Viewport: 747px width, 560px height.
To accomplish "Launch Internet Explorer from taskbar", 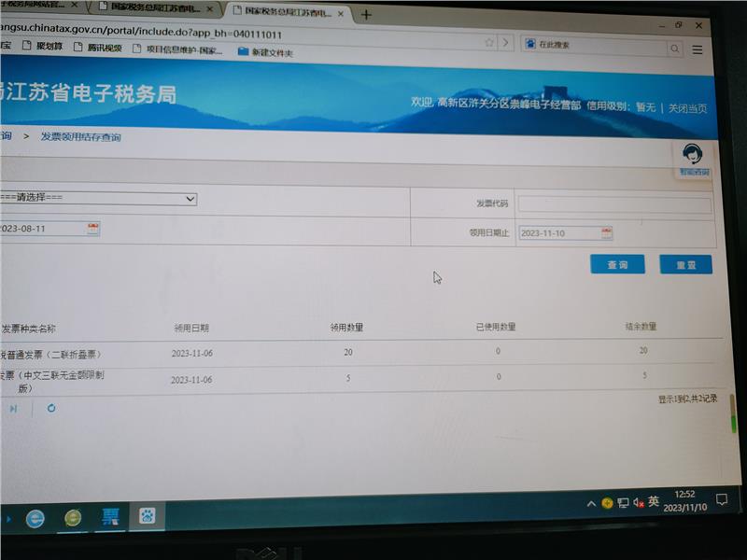I will point(35,519).
